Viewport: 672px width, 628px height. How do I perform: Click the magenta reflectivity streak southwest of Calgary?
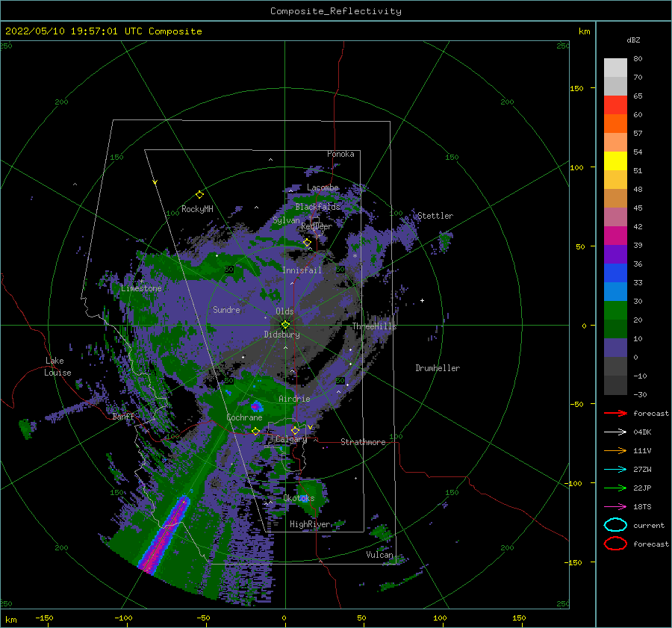pos(164,534)
